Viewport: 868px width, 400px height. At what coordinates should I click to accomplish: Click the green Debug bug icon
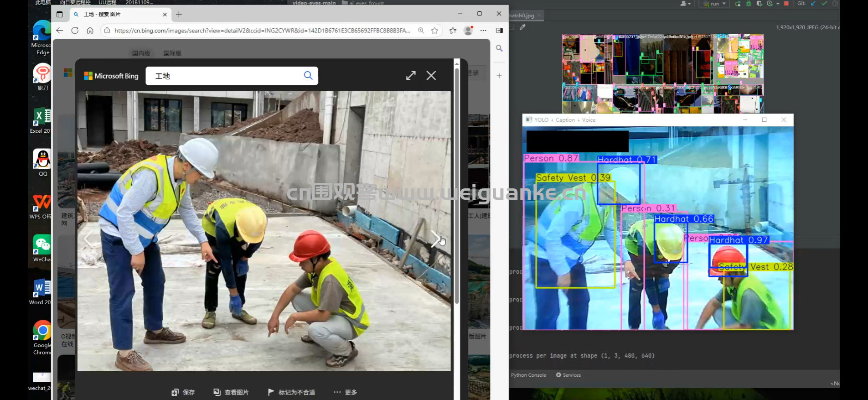point(749,4)
